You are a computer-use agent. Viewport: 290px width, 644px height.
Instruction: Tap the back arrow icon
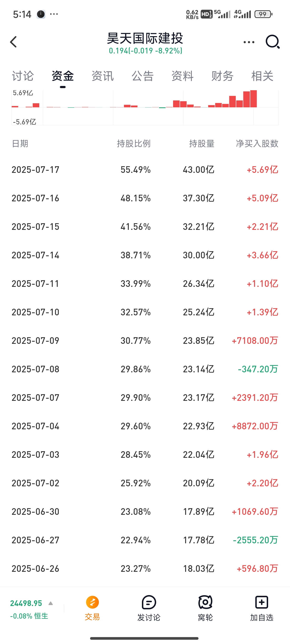tap(14, 42)
